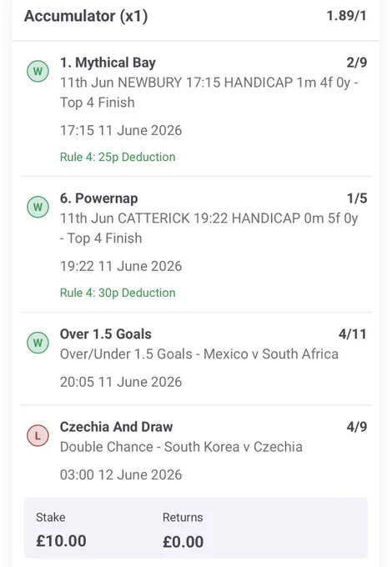The height and width of the screenshot is (567, 392).
Task: Click the 4/11 odds for Over 1.5 Goals
Action: tap(353, 334)
